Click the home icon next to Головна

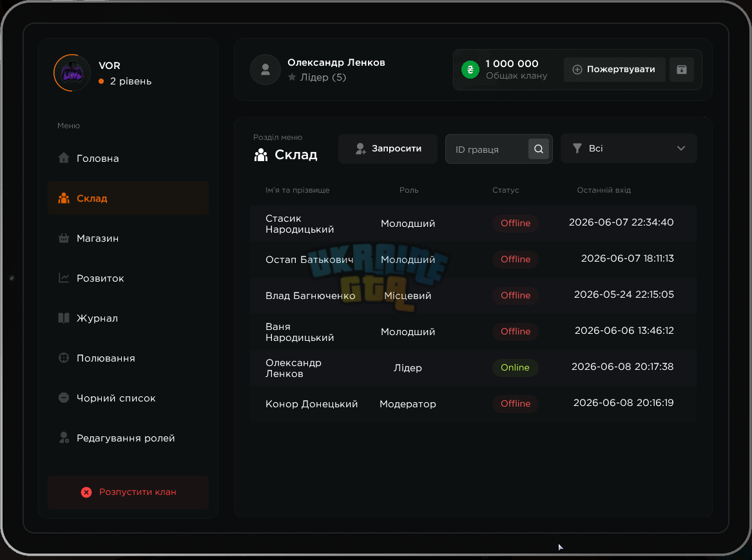tap(64, 158)
